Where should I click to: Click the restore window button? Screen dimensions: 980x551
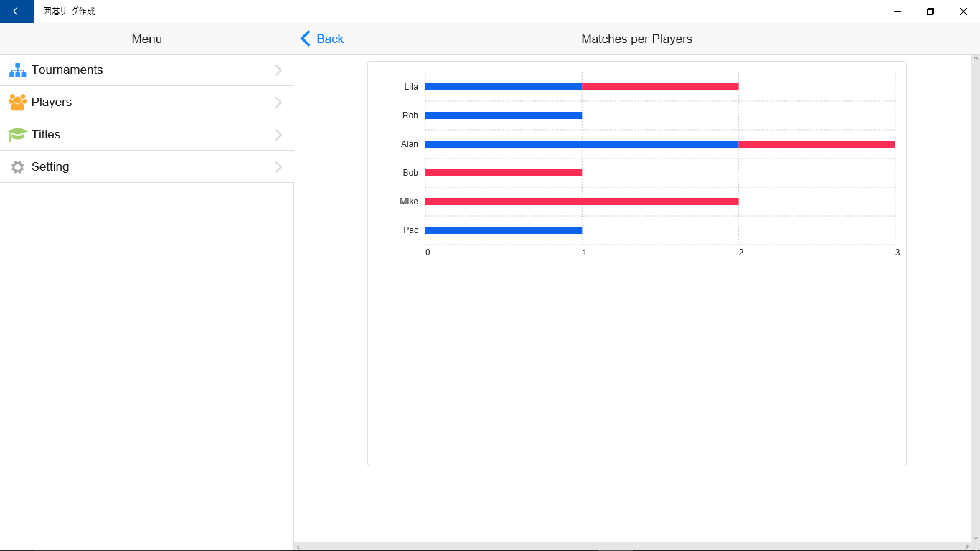pyautogui.click(x=930, y=11)
